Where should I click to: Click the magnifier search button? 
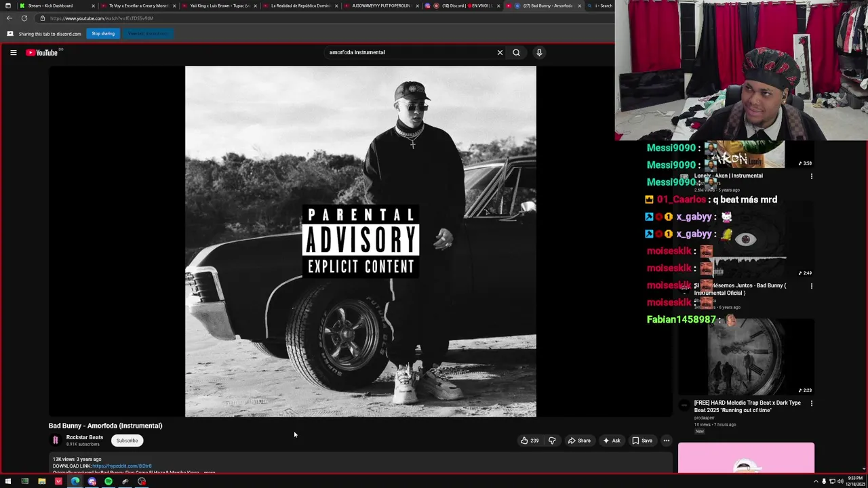516,52
